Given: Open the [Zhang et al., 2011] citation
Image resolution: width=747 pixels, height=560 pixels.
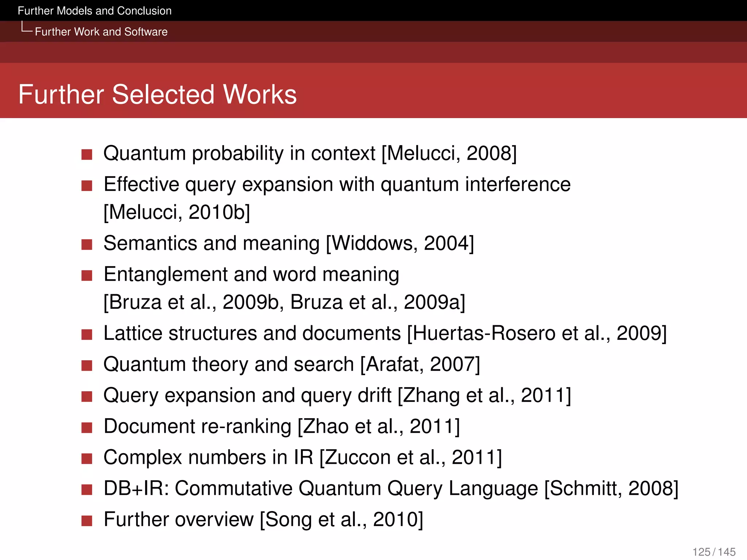Looking at the screenshot, I should click(484, 396).
